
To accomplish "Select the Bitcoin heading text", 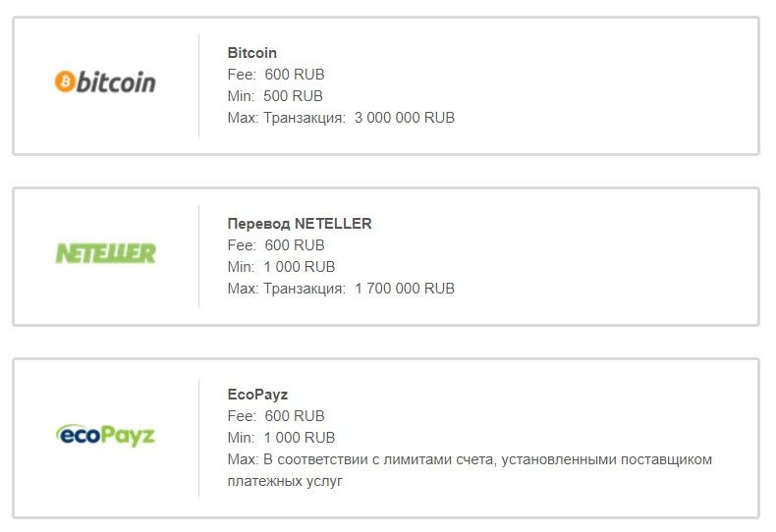I will 252,53.
